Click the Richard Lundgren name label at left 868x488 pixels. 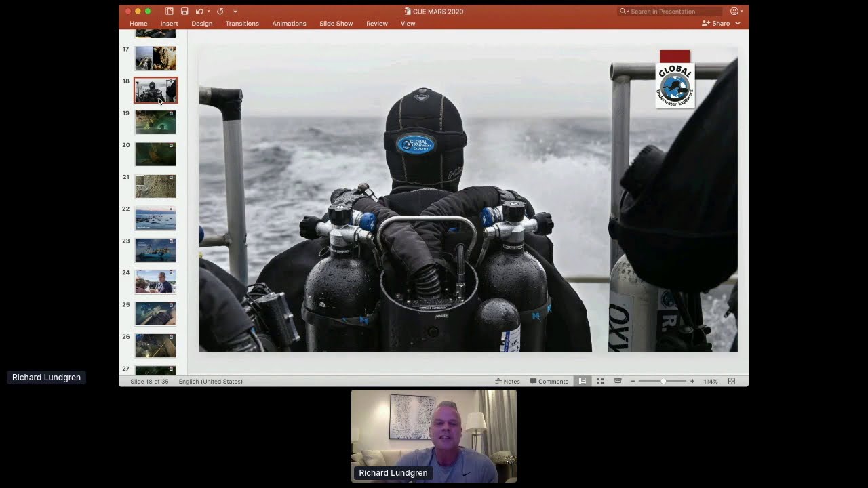tap(46, 378)
